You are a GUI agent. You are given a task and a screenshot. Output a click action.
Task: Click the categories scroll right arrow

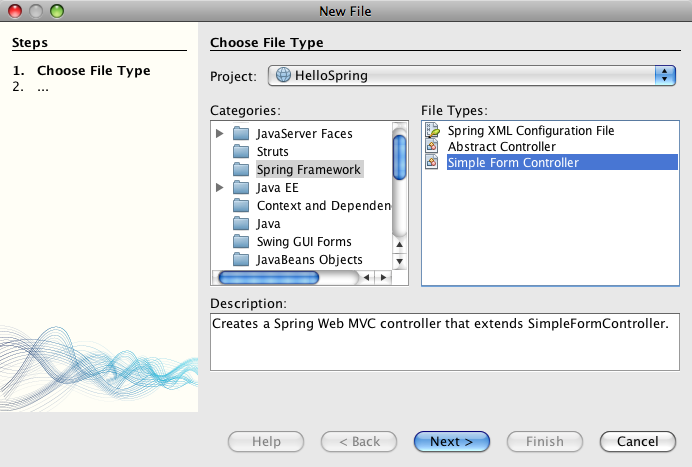tap(382, 277)
